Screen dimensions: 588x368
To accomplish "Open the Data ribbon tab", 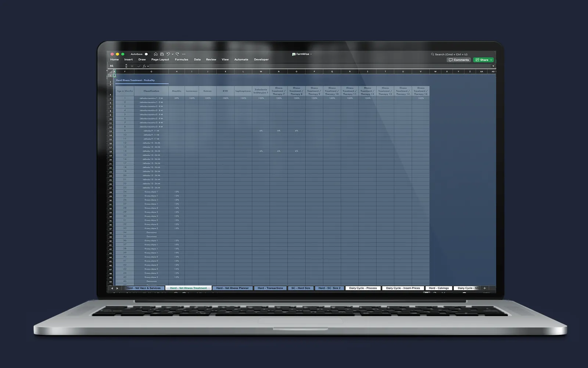I will pos(197,60).
